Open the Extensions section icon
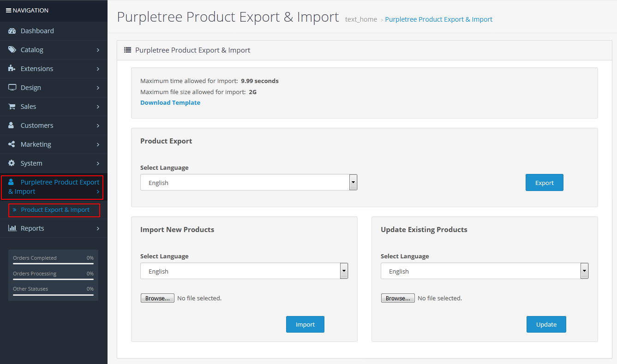The width and height of the screenshot is (617, 364). (12, 68)
